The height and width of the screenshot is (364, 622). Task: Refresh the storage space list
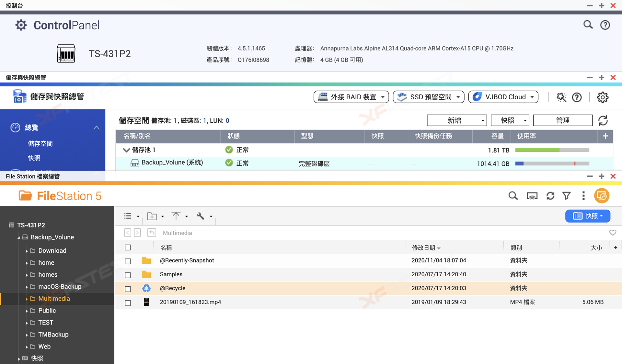[603, 121]
